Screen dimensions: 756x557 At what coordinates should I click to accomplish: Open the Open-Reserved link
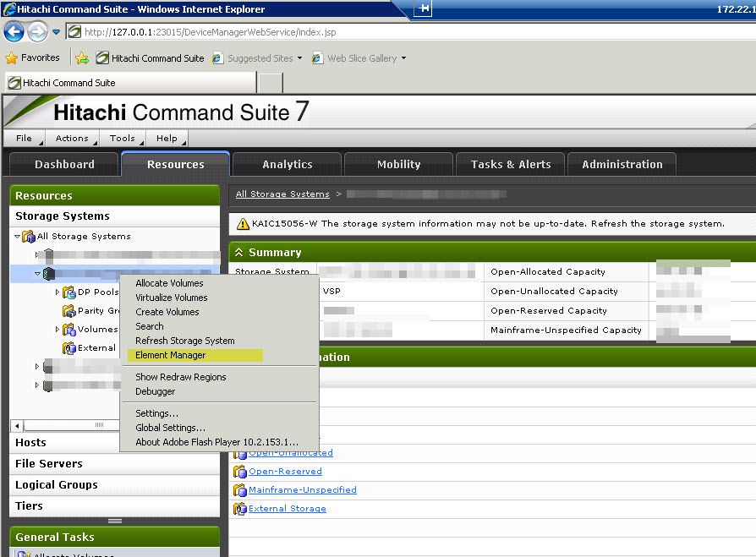[285, 472]
